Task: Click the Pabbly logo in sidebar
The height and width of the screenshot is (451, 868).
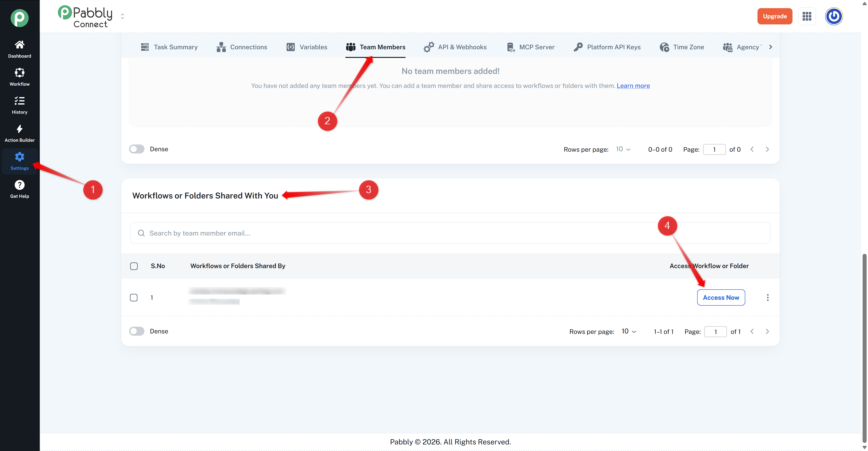Action: [x=19, y=18]
